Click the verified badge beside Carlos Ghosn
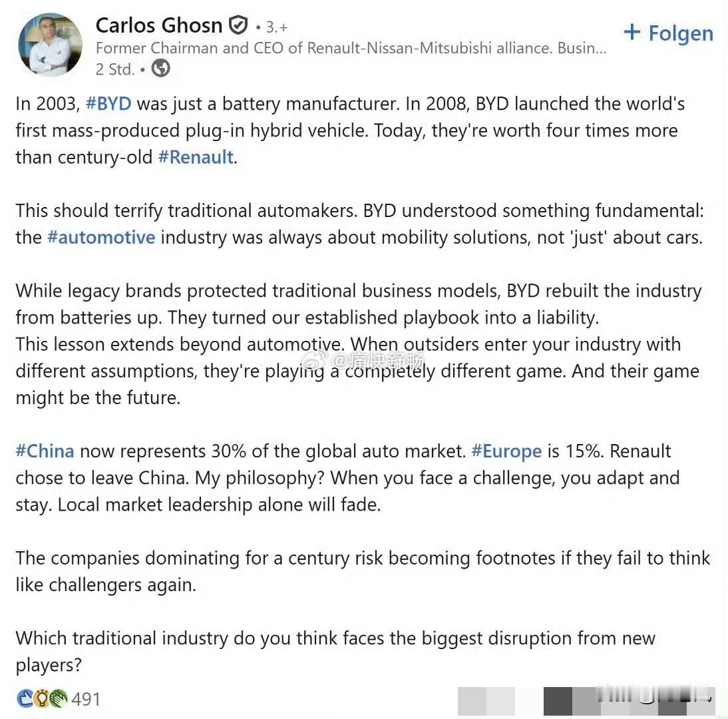 click(238, 25)
